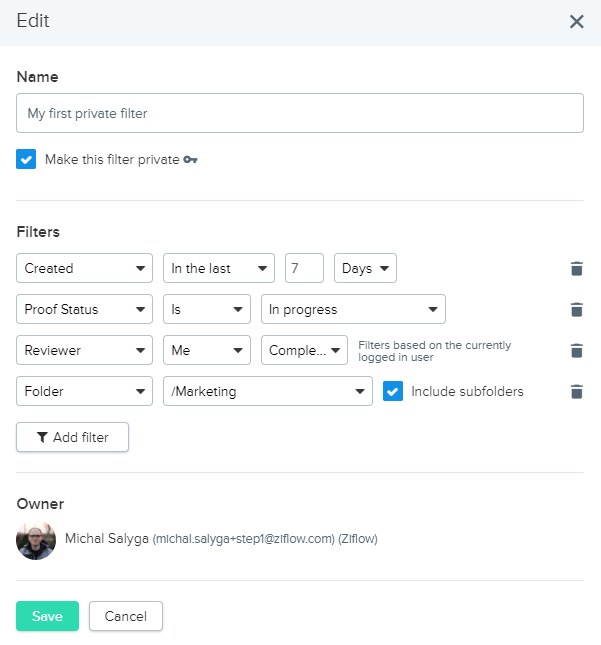
Task: Expand the In the last operator dropdown
Action: (218, 268)
